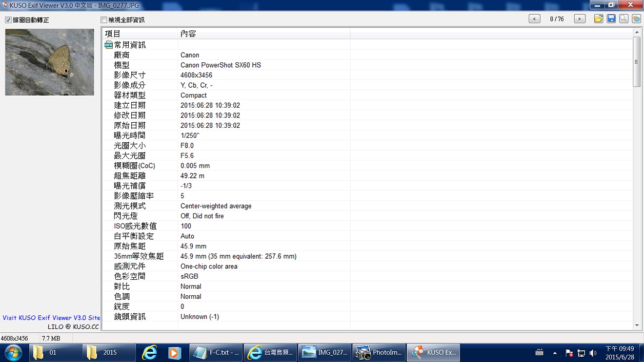This screenshot has width=644, height=362.
Task: Click the Compact equipment type value
Action: coord(194,95)
